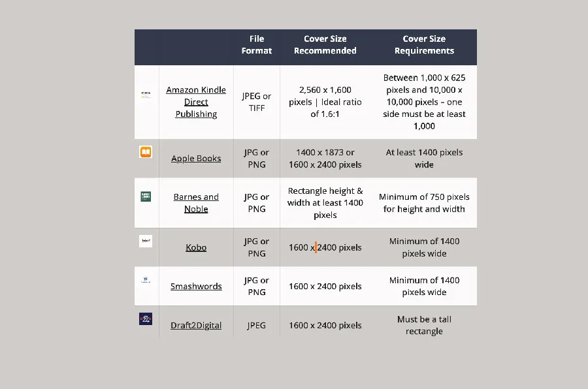Click the File Format column header
This screenshot has width=588, height=389.
click(x=257, y=44)
